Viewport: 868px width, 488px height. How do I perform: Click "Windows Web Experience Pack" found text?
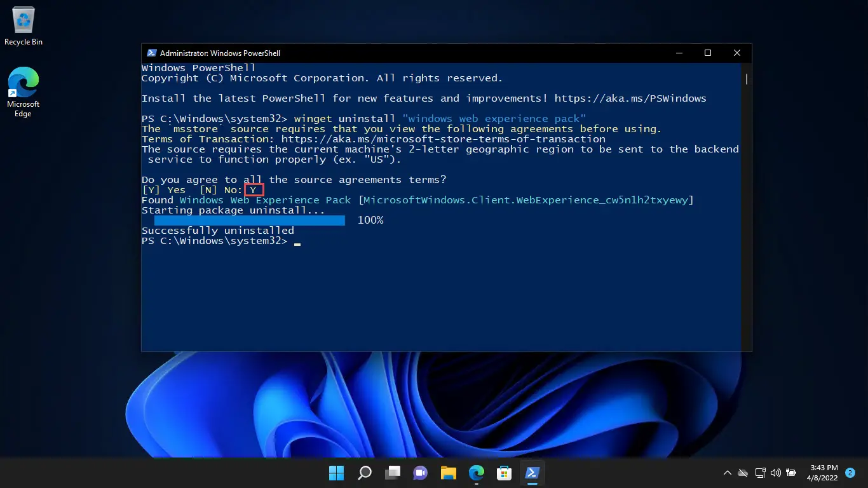coord(265,200)
